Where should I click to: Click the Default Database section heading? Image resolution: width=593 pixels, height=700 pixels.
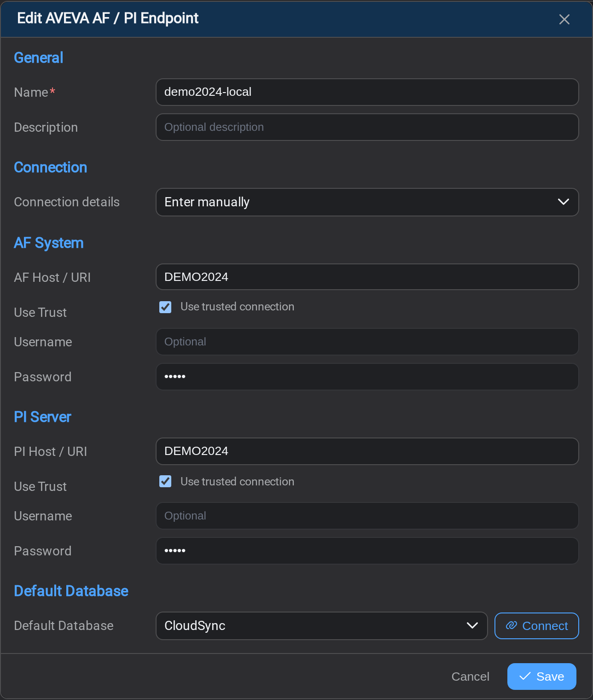click(71, 591)
